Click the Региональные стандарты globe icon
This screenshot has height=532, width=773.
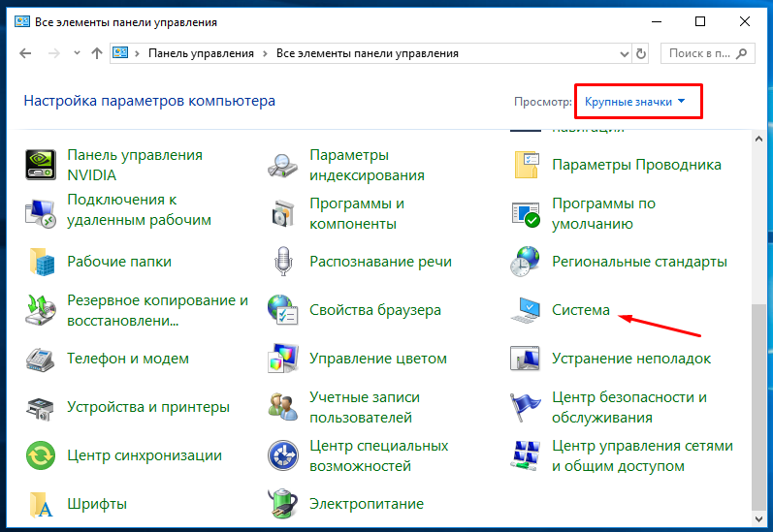tap(525, 262)
